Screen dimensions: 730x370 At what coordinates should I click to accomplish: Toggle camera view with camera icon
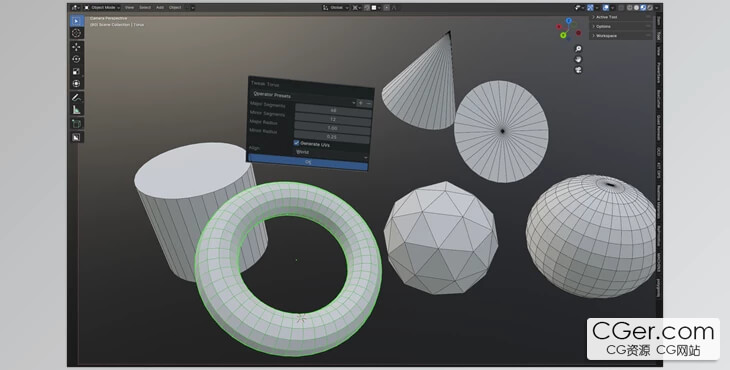(x=578, y=70)
